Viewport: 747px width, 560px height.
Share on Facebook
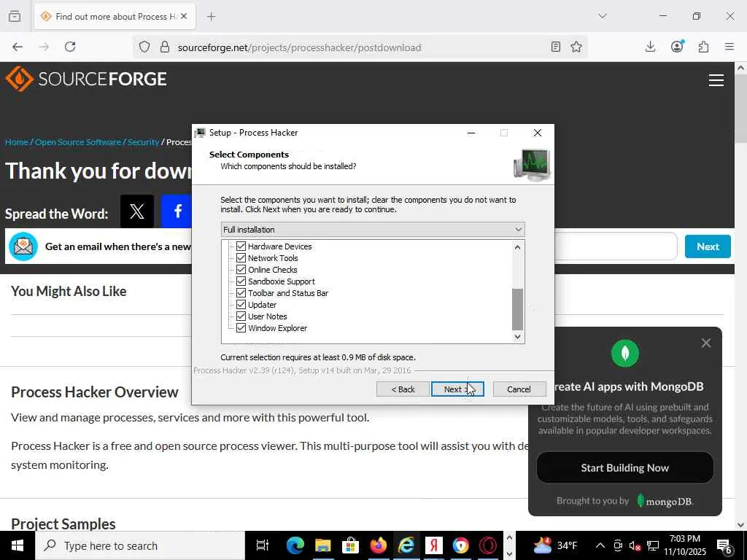(177, 211)
